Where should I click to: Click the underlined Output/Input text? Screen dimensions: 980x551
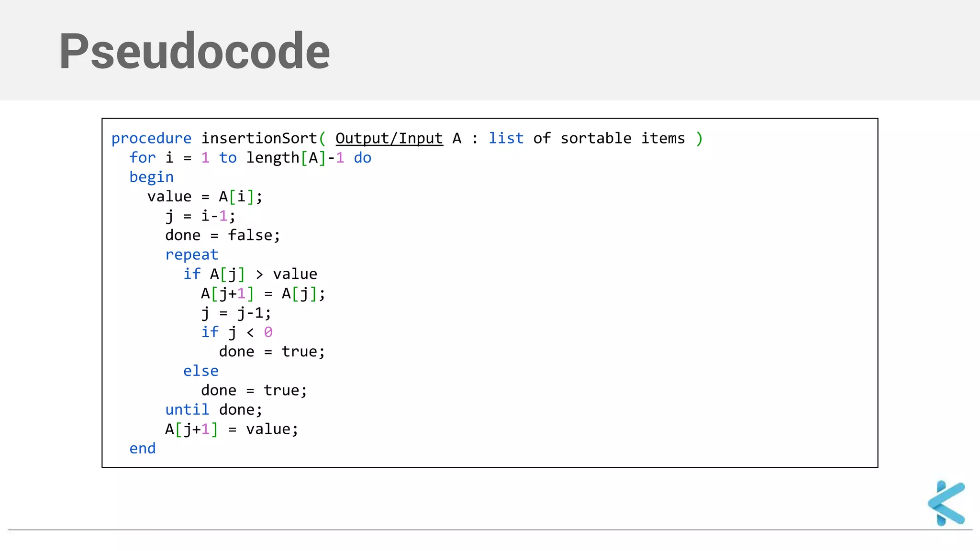coord(389,138)
